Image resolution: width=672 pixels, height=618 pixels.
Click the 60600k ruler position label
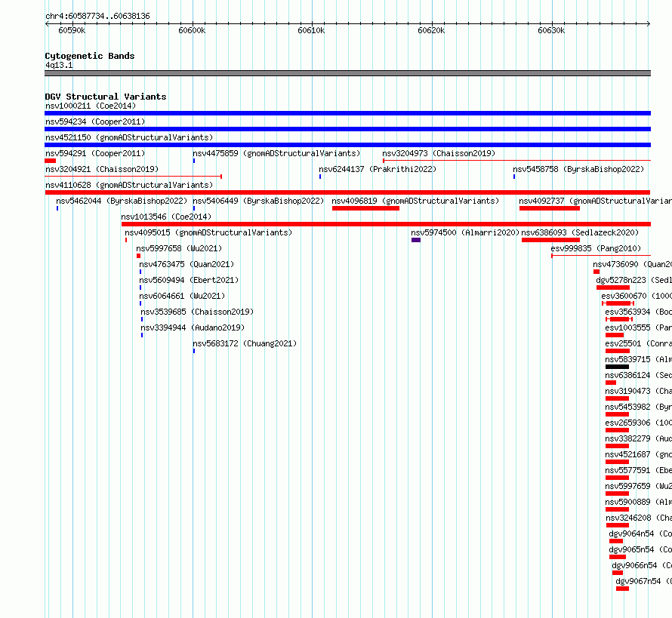coord(192,30)
